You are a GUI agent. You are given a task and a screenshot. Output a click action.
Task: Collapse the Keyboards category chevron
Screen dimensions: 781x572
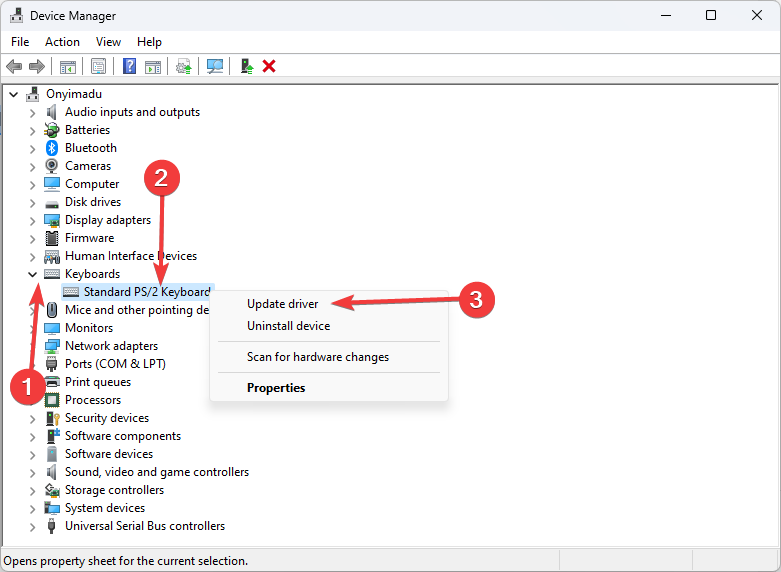point(32,274)
